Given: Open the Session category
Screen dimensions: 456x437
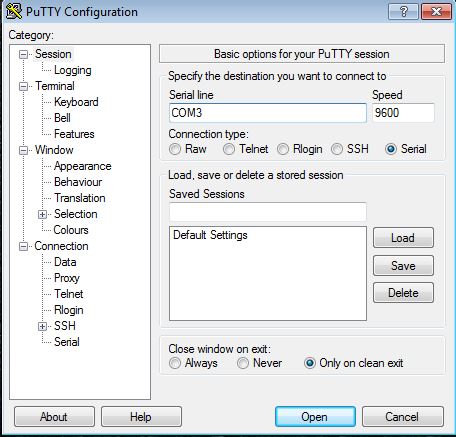Looking at the screenshot, I should 53,54.
